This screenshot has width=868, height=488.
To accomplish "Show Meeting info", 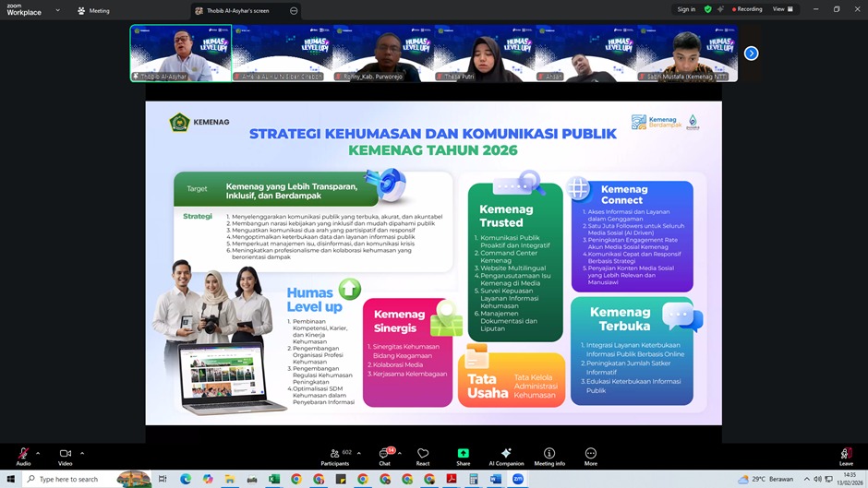I will point(549,454).
